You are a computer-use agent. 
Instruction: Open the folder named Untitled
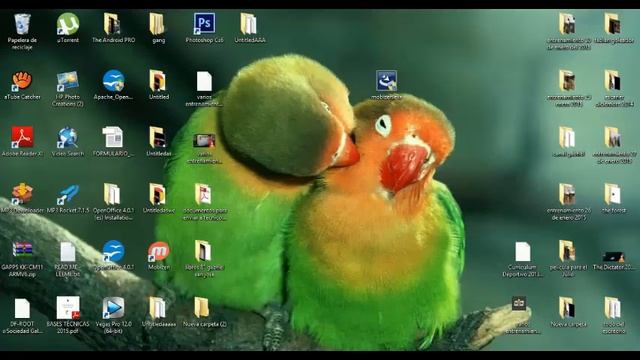tap(158, 81)
